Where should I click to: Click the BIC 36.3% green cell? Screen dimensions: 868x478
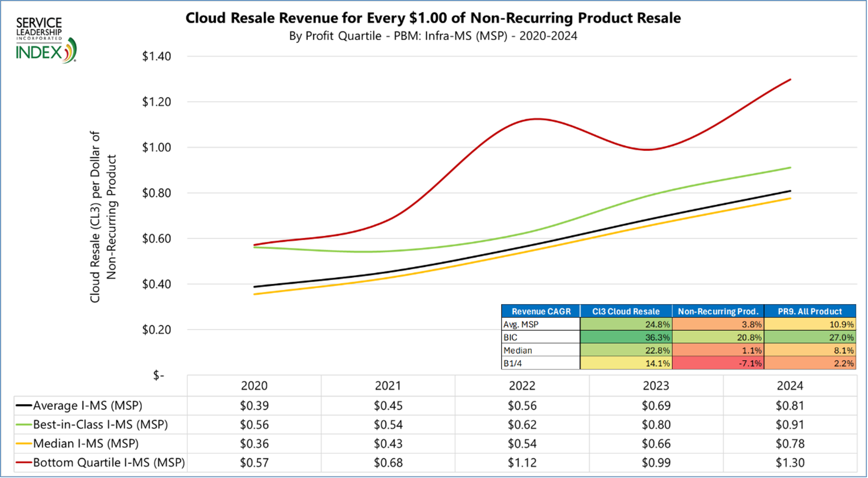point(626,337)
